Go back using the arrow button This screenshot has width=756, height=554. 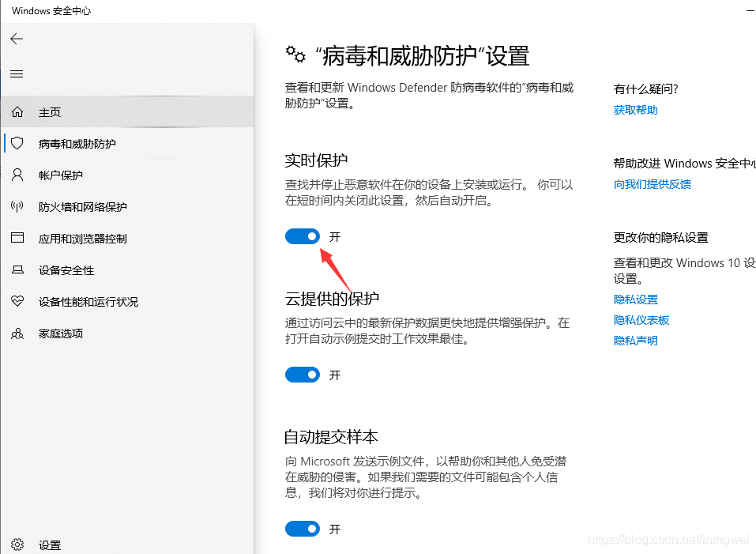click(17, 38)
